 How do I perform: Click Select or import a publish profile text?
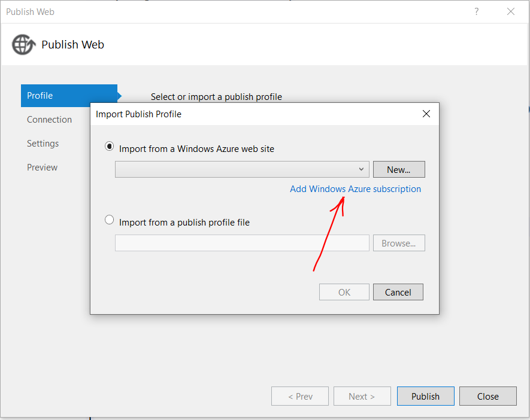[x=216, y=97]
